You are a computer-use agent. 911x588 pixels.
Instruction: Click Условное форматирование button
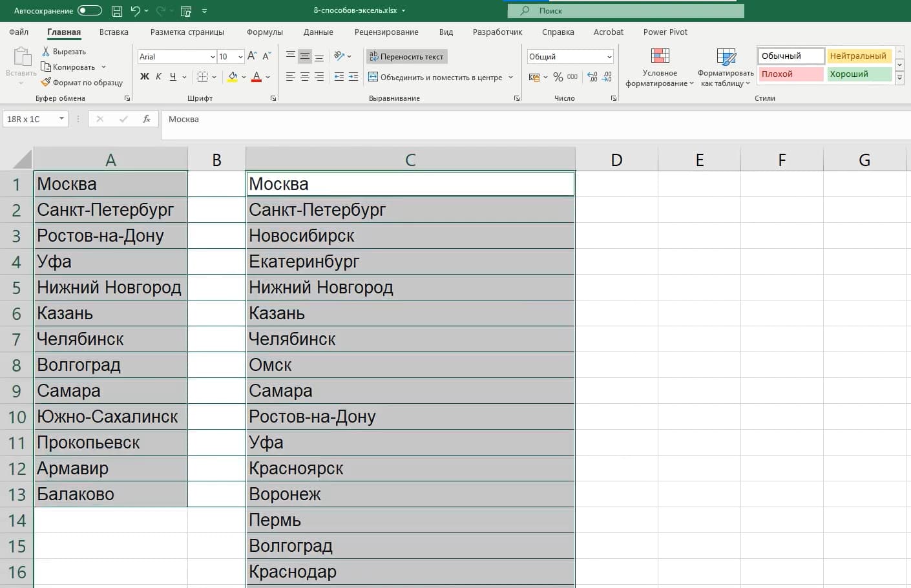(x=660, y=68)
